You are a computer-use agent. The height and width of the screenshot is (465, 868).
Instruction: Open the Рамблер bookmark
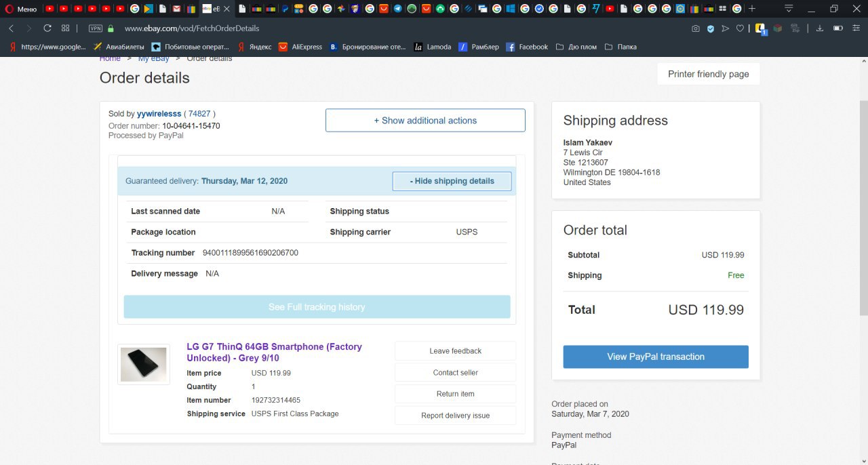[x=478, y=47]
